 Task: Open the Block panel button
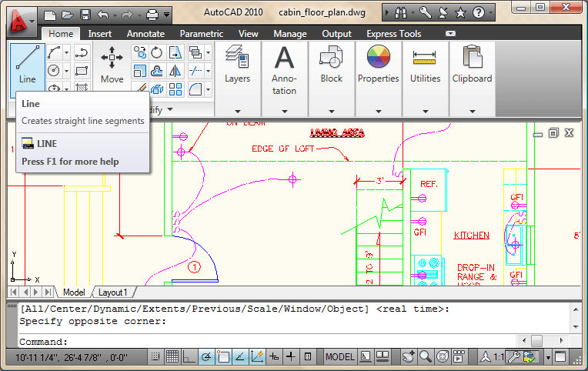332,79
